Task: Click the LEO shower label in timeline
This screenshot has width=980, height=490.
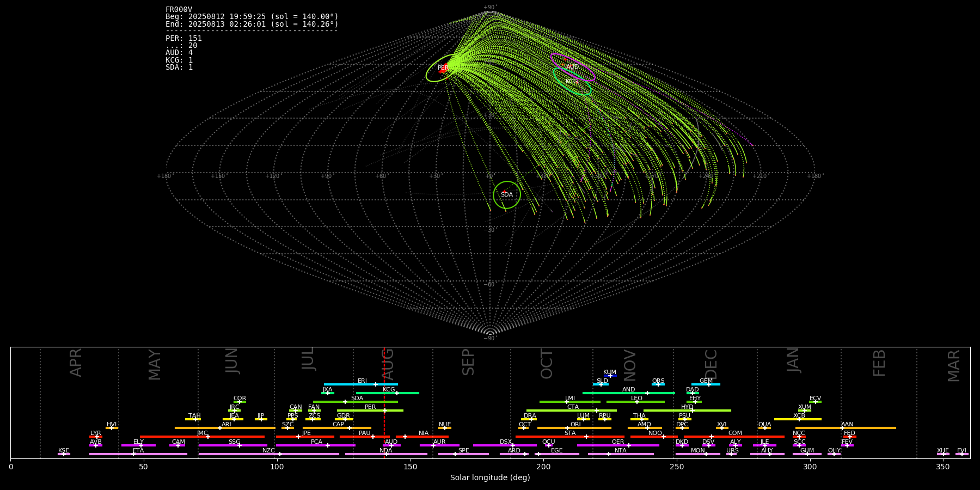Action: 637,399
